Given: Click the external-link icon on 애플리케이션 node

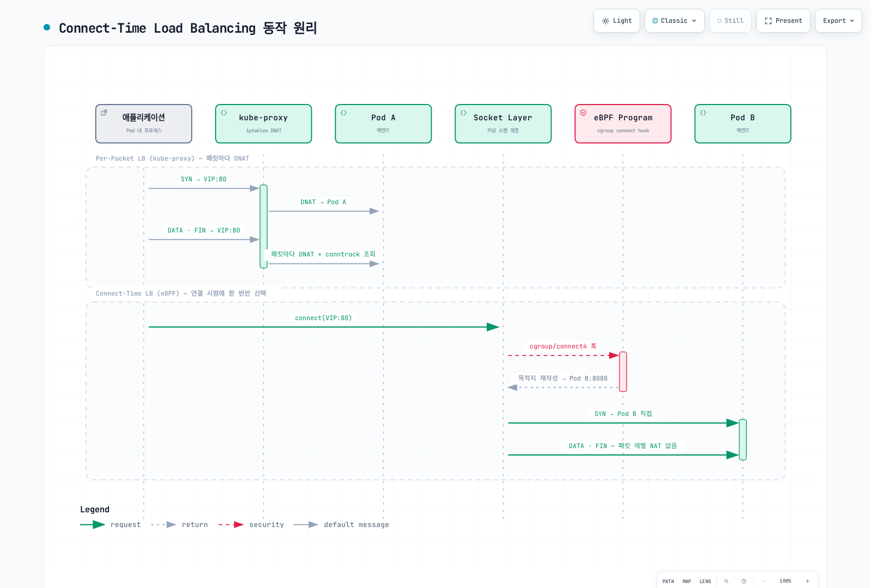Looking at the screenshot, I should point(104,113).
